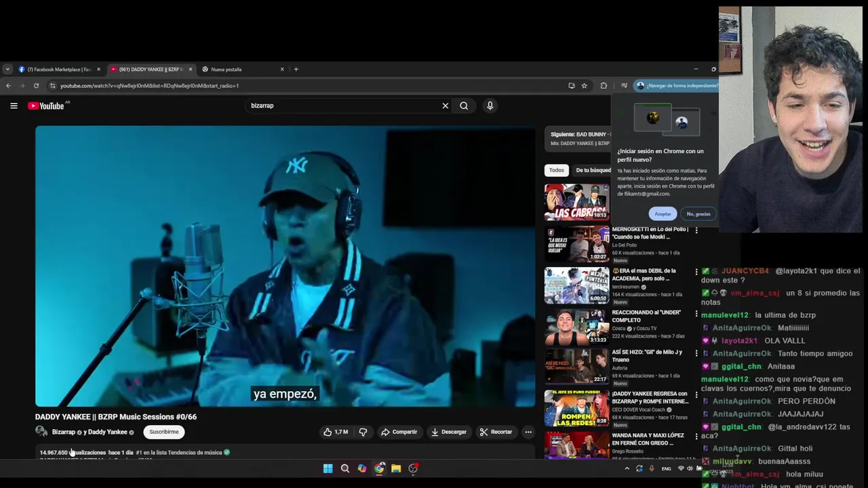This screenshot has width=868, height=488.
Task: Open the tab search dropdown arrow
Action: coord(7,69)
